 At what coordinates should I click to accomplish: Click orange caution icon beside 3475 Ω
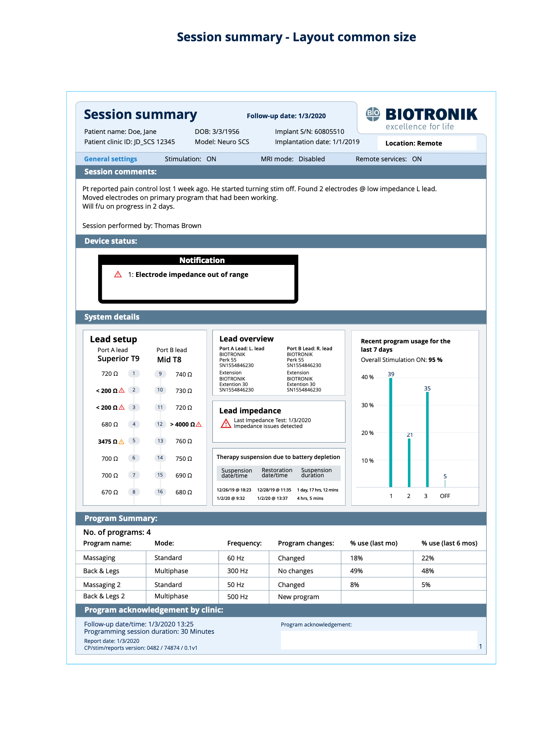pyautogui.click(x=121, y=441)
